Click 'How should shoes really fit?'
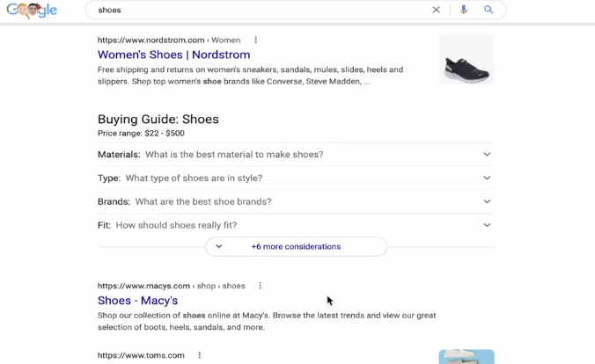This screenshot has height=364, width=595. coord(176,225)
